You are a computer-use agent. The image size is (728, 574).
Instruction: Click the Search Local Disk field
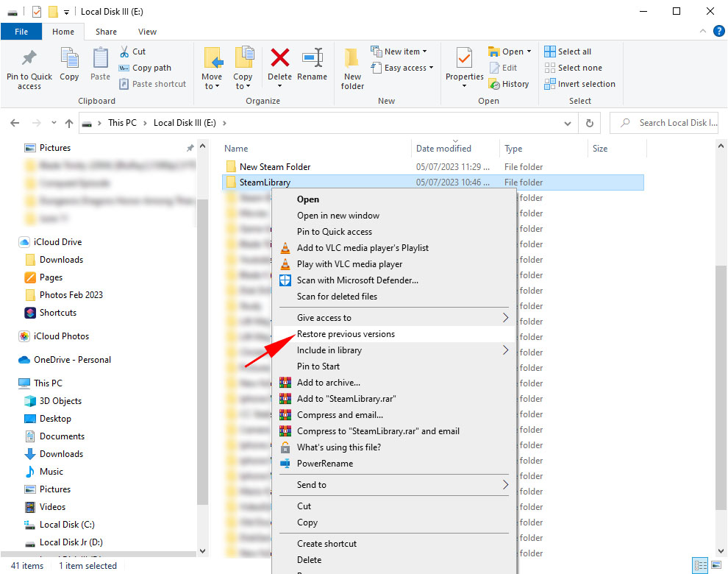coord(665,123)
